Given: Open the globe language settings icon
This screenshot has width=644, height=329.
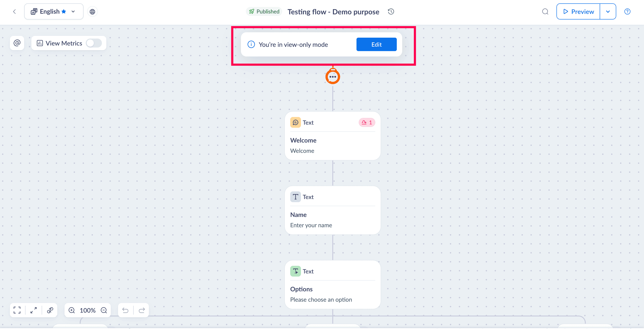Looking at the screenshot, I should tap(92, 11).
